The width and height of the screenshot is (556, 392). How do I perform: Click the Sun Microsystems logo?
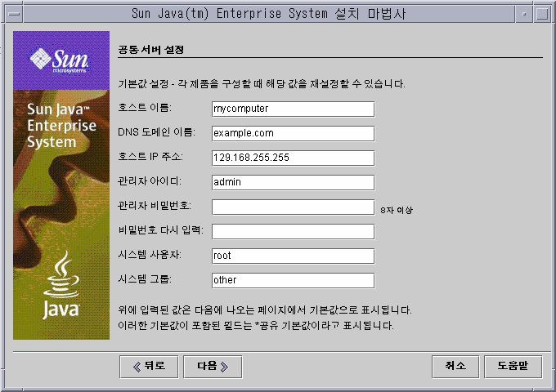pos(59,60)
